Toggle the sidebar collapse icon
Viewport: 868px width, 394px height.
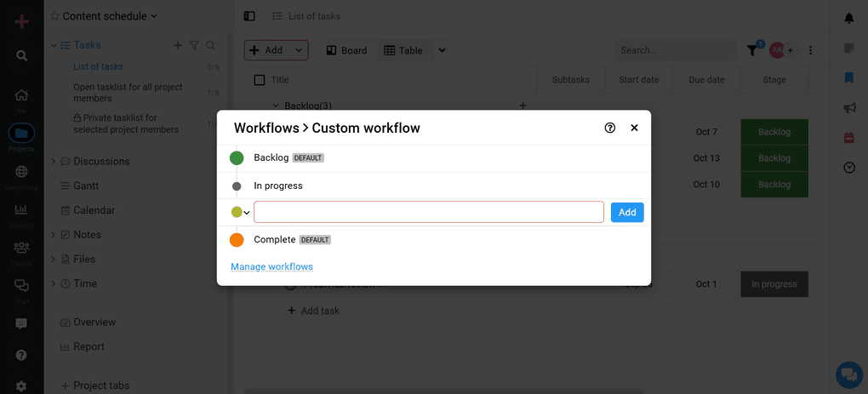coord(249,16)
